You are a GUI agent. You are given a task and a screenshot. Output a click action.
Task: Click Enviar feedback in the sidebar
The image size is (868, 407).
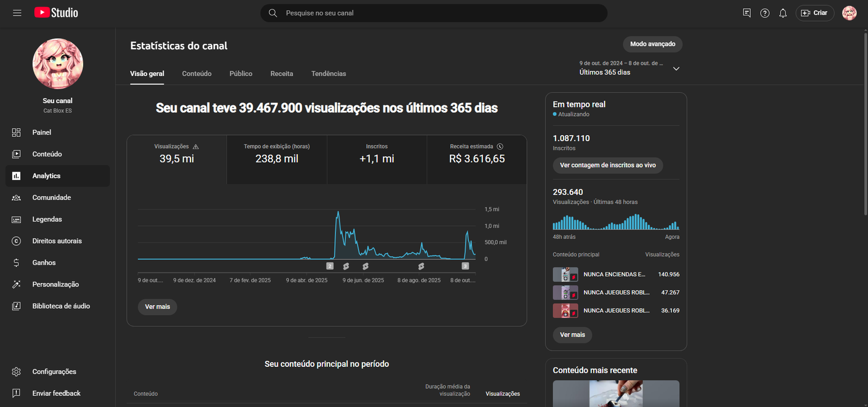(x=58, y=393)
